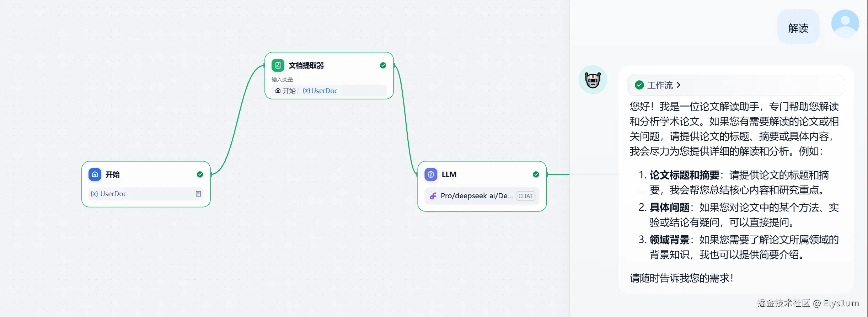Click the deepseek model logo icon
The image size is (868, 317).
[433, 196]
